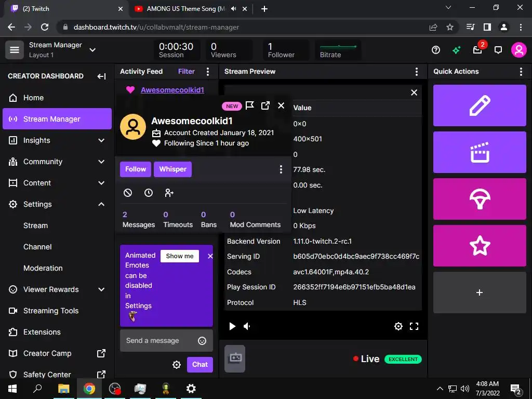This screenshot has width=532, height=399.
Task: Play the stream preview
Action: tap(232, 326)
